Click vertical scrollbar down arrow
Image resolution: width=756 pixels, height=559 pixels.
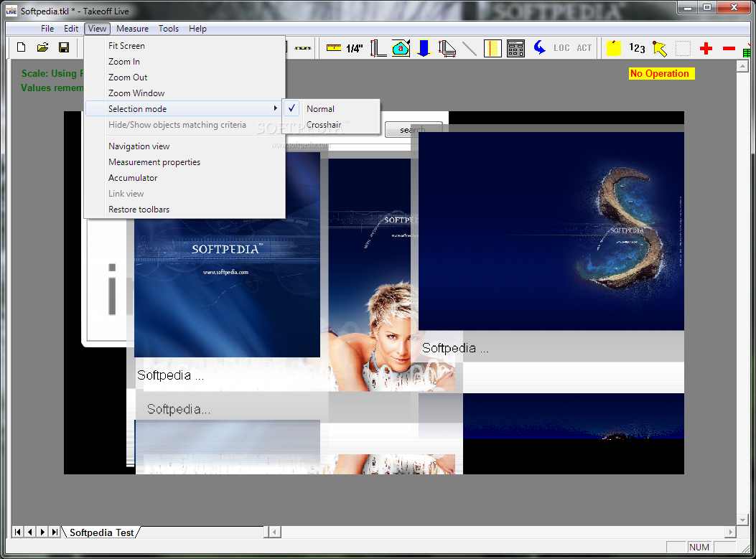[742, 520]
